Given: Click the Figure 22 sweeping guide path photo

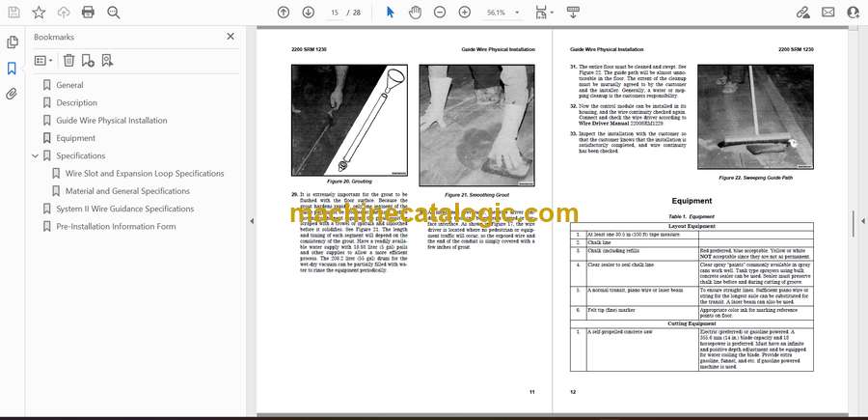Looking at the screenshot, I should (x=755, y=117).
